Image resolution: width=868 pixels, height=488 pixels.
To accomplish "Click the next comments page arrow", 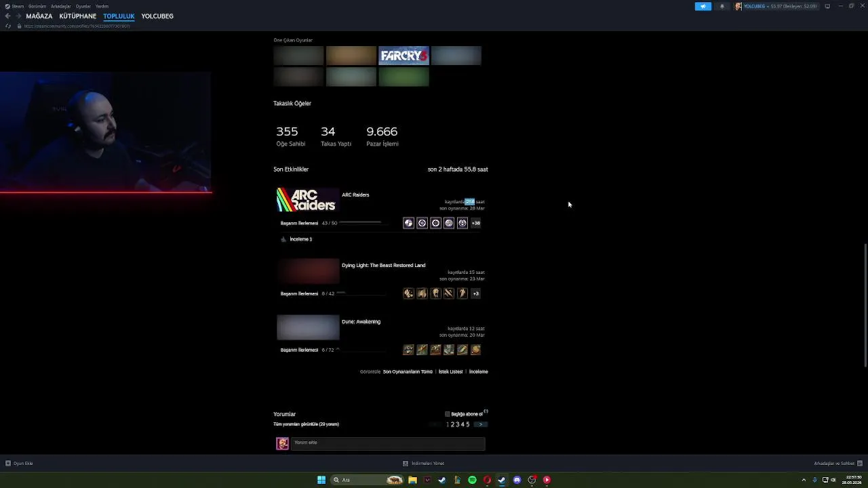I will click(x=481, y=424).
